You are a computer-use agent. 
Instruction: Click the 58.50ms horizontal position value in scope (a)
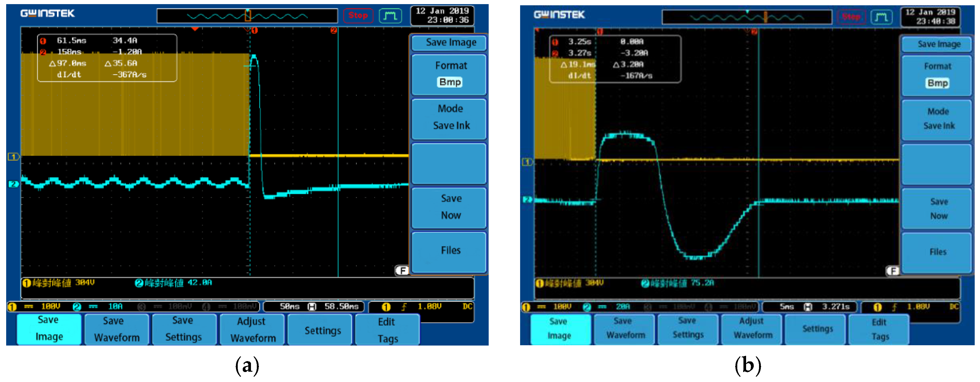[x=342, y=307]
